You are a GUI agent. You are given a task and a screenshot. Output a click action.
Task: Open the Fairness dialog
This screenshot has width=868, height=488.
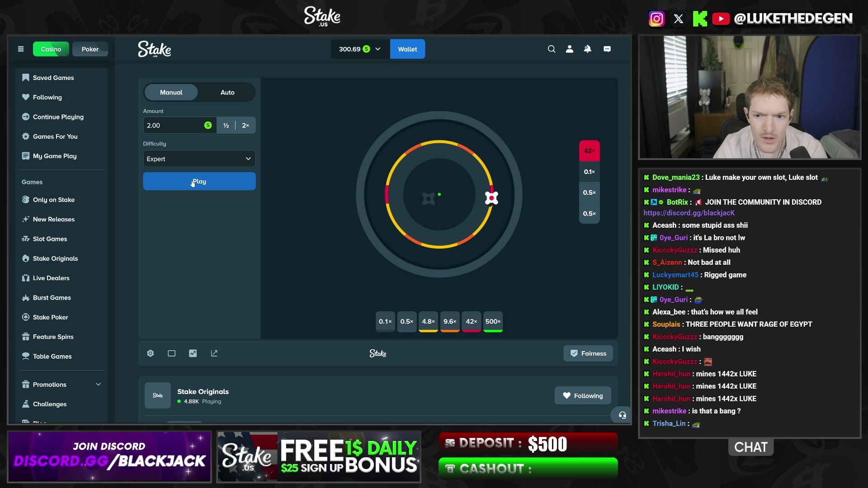(x=588, y=353)
